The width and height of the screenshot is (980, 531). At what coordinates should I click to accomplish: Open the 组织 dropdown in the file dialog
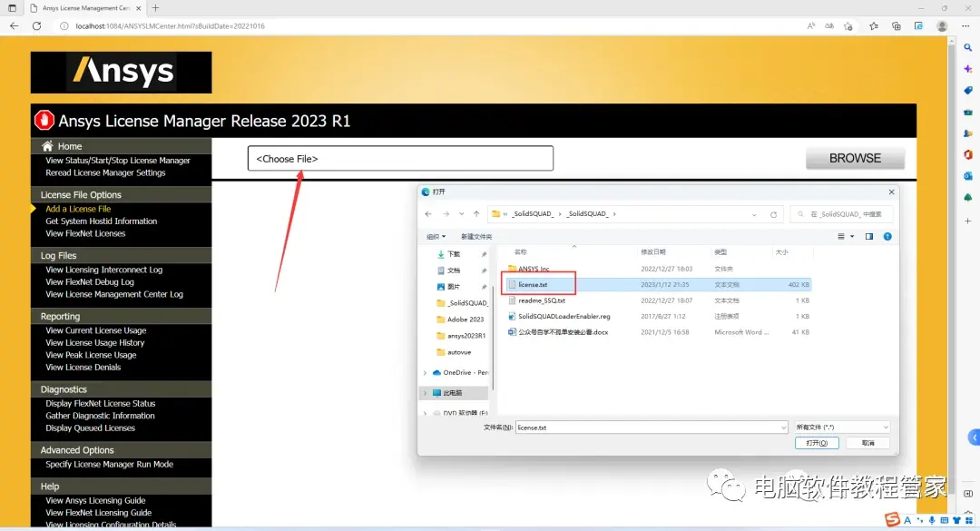point(436,236)
